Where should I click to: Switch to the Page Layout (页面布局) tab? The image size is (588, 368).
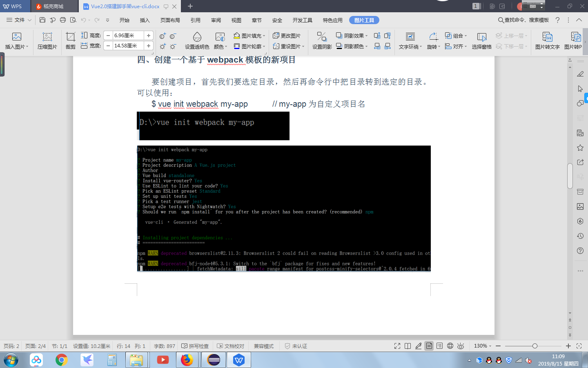click(170, 20)
